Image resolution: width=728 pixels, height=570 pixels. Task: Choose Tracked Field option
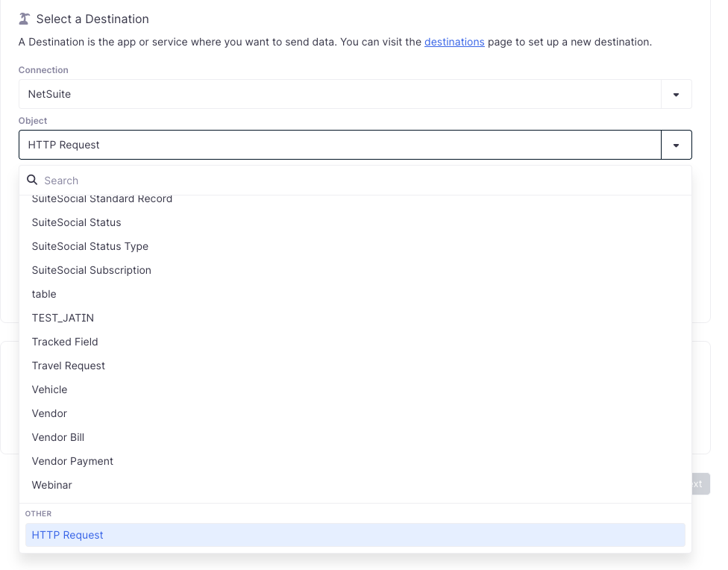click(x=65, y=342)
